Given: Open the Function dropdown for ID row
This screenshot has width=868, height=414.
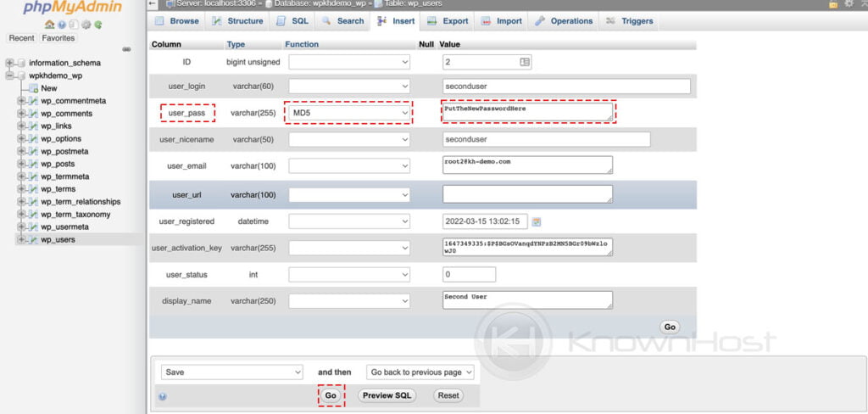Looking at the screenshot, I should [349, 62].
